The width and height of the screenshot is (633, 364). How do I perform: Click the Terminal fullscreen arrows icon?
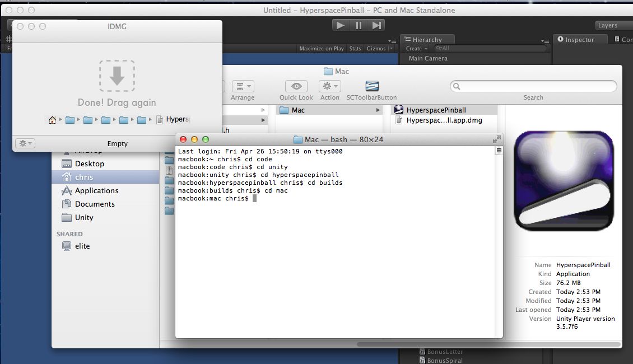[x=497, y=139]
